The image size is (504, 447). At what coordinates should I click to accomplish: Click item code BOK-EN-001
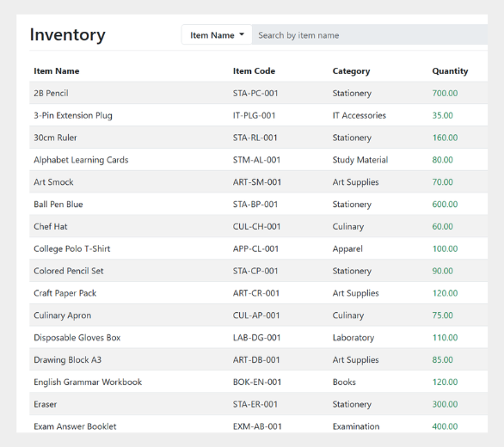point(257,382)
